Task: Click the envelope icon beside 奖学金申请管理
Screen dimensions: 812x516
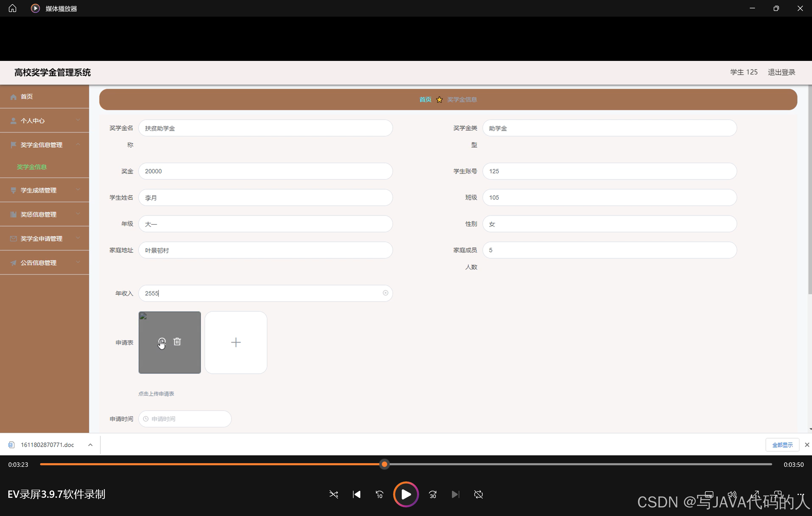Action: coord(14,239)
